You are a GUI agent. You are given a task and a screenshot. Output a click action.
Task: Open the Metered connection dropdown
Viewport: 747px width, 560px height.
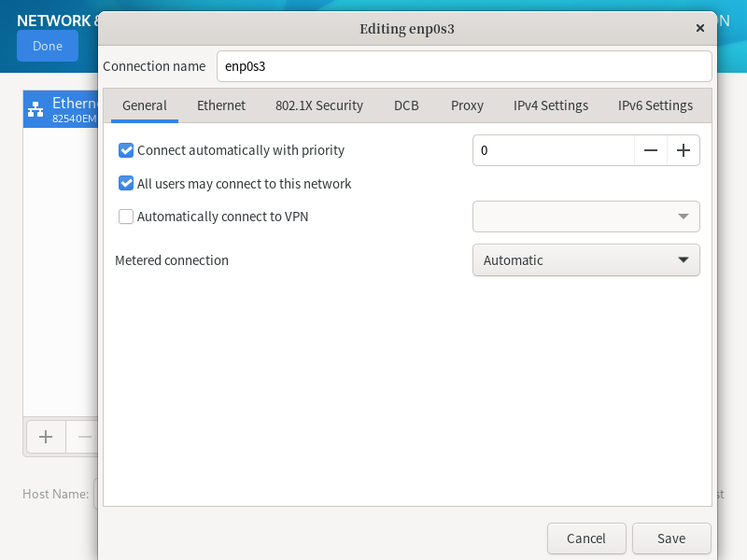(585, 260)
